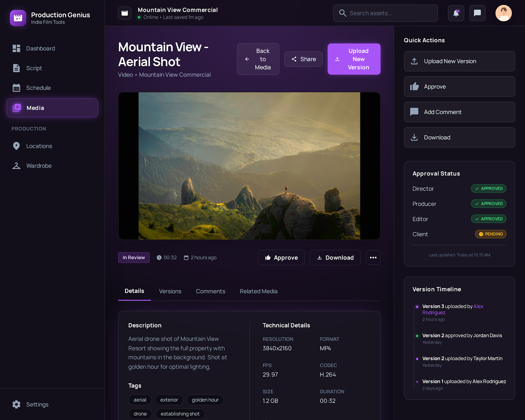This screenshot has height=420, width=525.
Task: Open the more options ellipsis menu
Action: (x=373, y=258)
